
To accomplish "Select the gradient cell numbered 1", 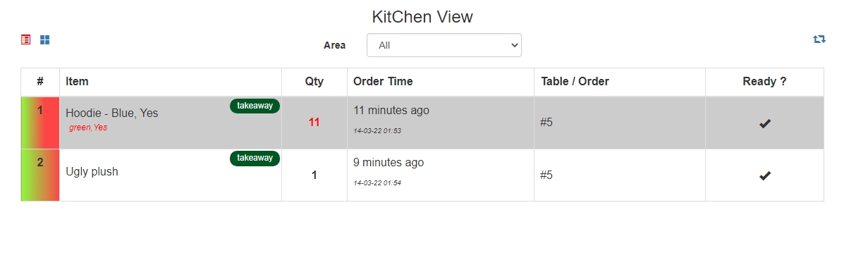I will tap(40, 123).
